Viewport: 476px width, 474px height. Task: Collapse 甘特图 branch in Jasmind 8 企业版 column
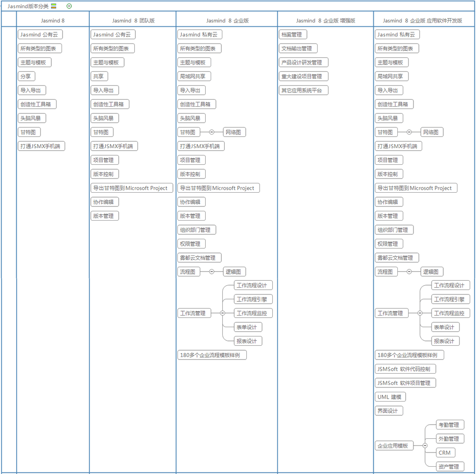[212, 132]
